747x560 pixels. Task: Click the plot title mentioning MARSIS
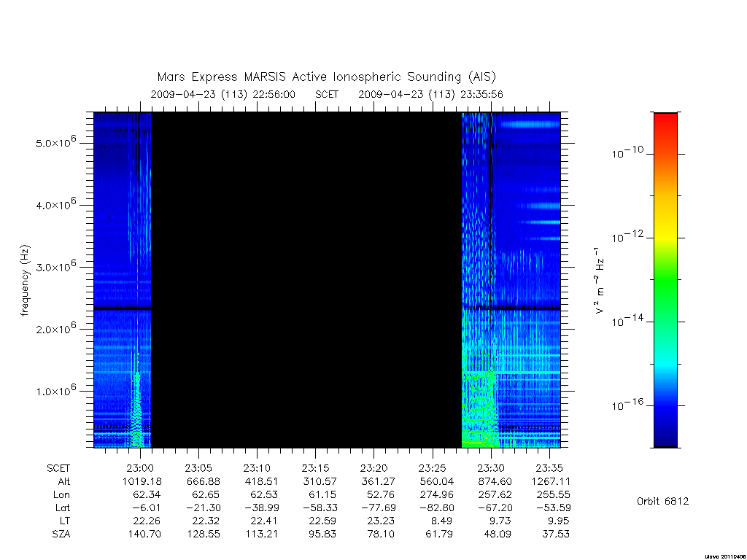[x=326, y=77]
